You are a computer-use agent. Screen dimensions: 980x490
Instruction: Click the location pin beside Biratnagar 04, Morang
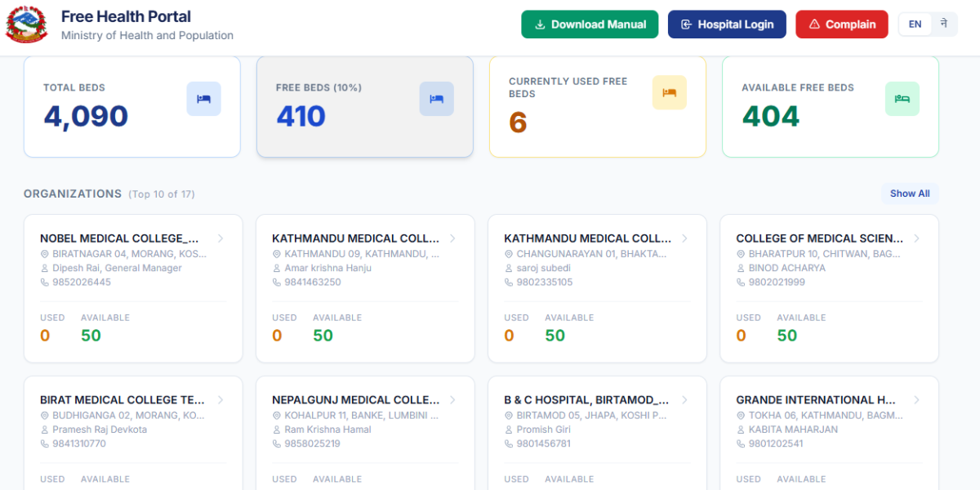pyautogui.click(x=45, y=254)
